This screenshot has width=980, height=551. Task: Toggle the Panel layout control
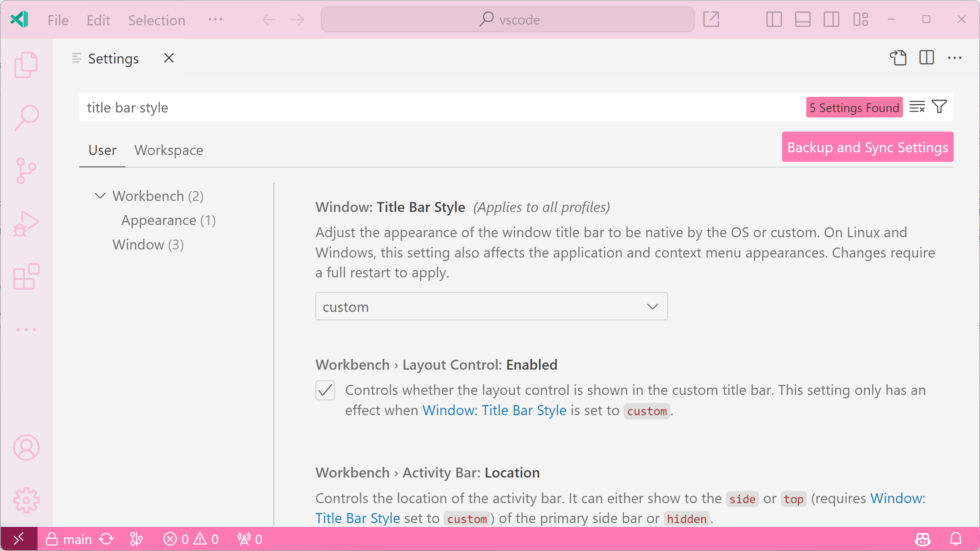(802, 19)
